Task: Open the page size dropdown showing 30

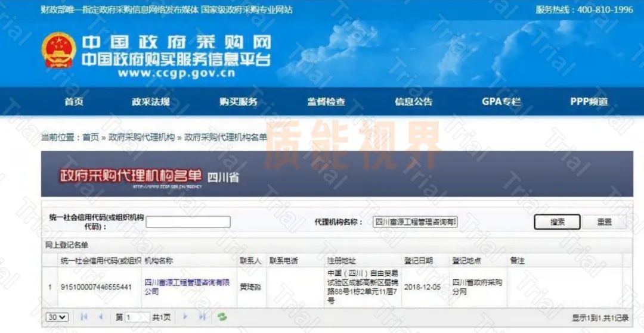Action: coord(57,317)
